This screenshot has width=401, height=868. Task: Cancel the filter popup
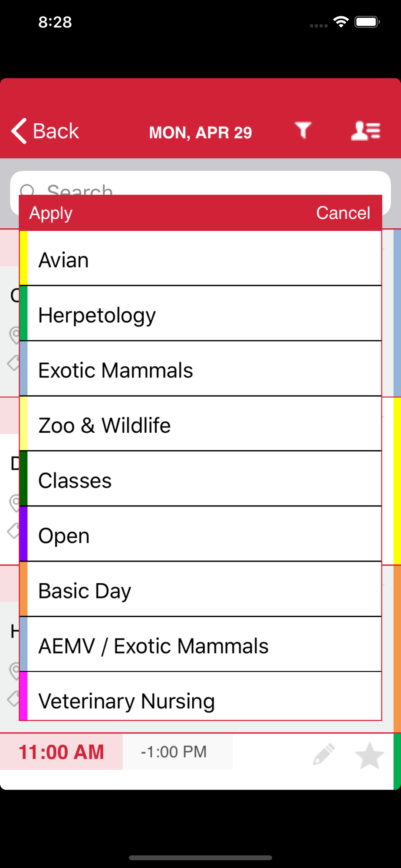pyautogui.click(x=343, y=213)
